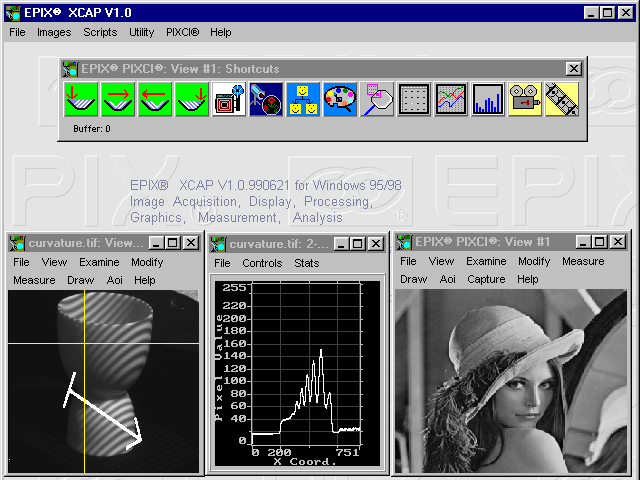Image resolution: width=640 pixels, height=480 pixels.
Task: Click the curvature.tif View window title icon
Action: pyautogui.click(x=17, y=243)
